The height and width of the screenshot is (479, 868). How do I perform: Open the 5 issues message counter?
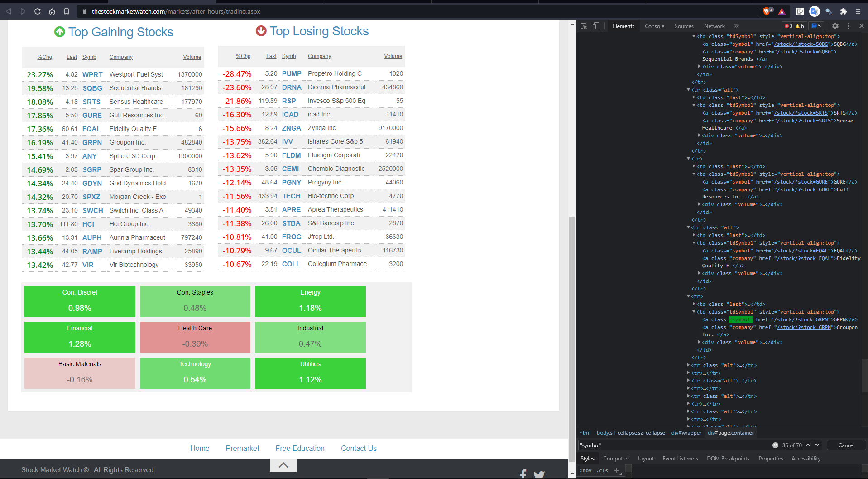tap(816, 26)
